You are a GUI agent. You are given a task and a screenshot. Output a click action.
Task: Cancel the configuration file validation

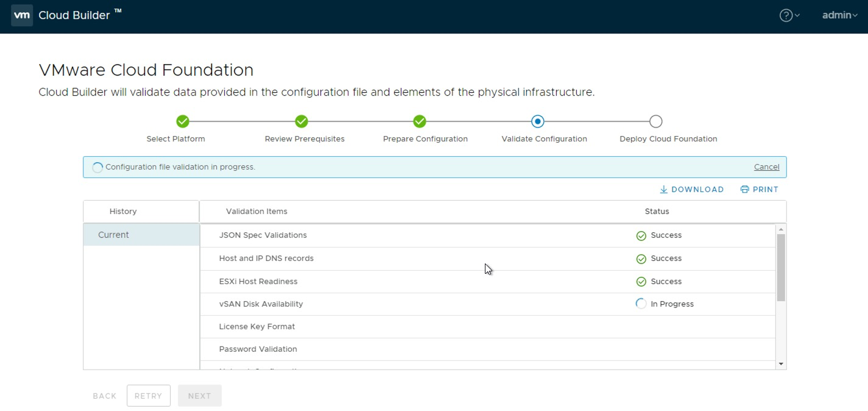click(766, 167)
